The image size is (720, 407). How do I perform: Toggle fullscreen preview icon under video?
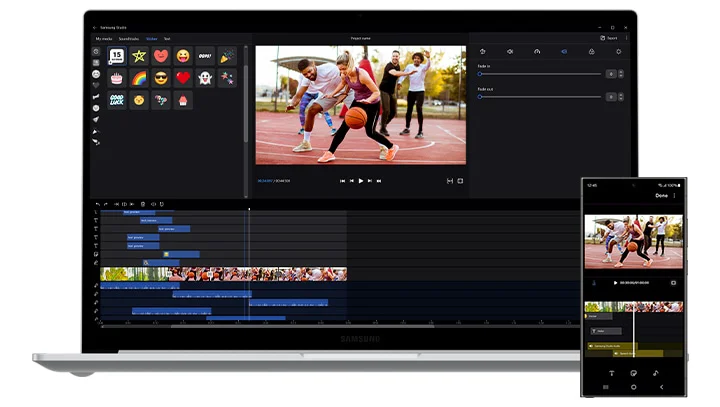[x=460, y=181]
